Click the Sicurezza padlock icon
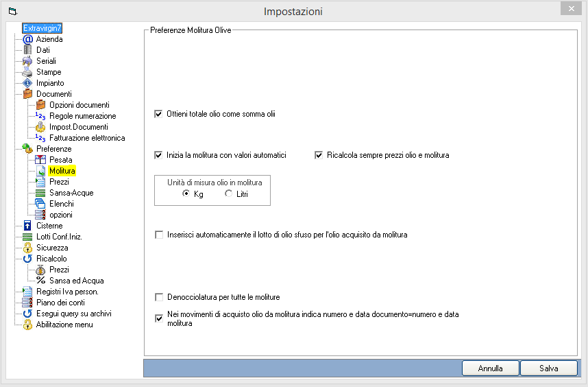The image size is (588, 387). pyautogui.click(x=27, y=248)
